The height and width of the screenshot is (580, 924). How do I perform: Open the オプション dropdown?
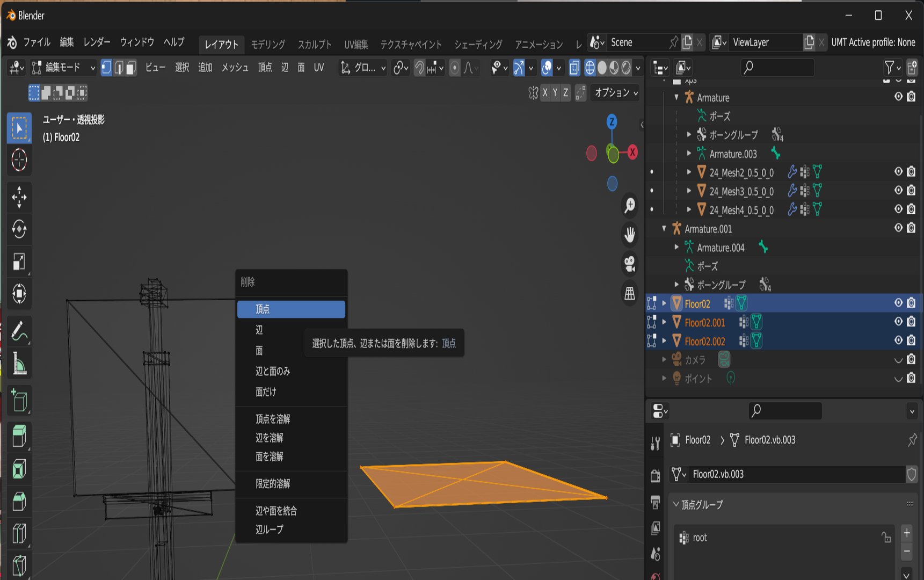(616, 92)
